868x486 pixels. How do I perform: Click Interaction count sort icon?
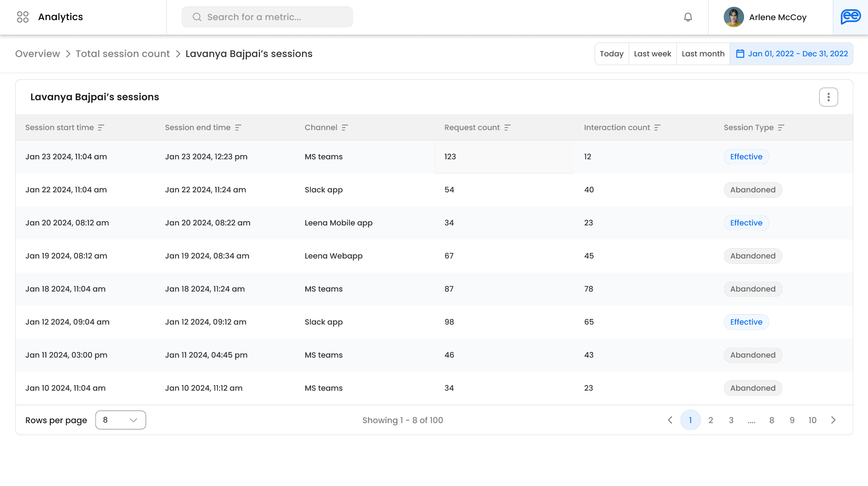[657, 128]
